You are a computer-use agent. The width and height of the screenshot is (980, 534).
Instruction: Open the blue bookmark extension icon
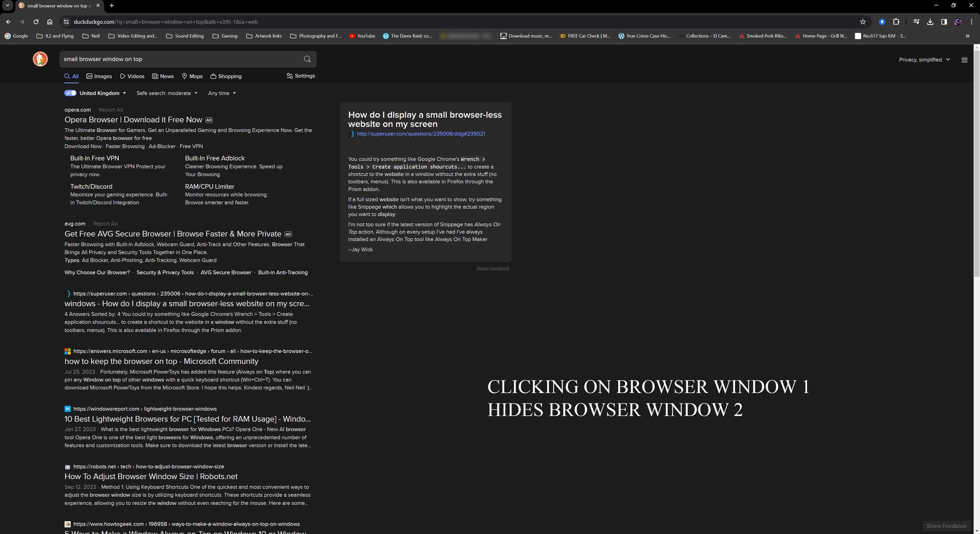[882, 22]
